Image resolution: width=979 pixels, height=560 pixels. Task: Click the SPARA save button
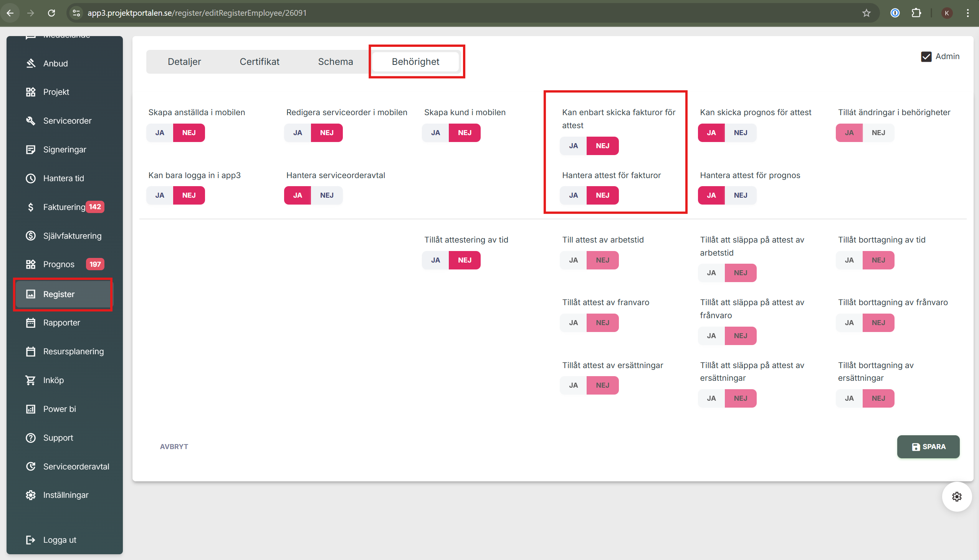(x=928, y=446)
